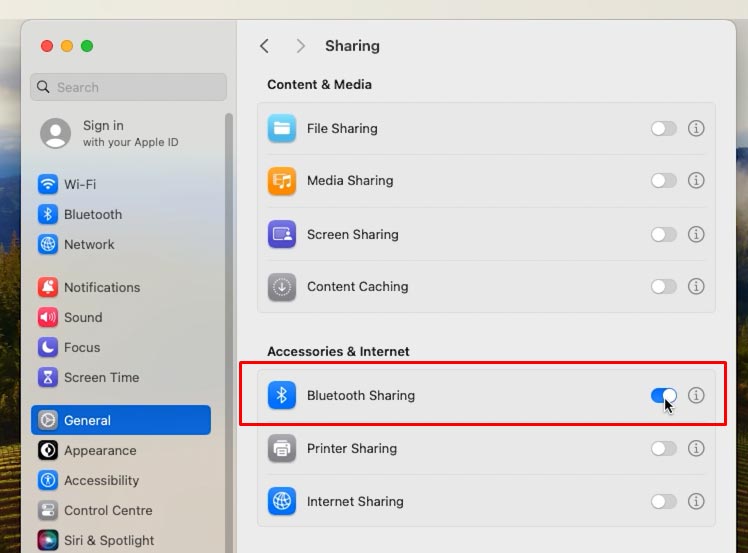Open info for Printer Sharing
This screenshot has width=748, height=553.
pyautogui.click(x=696, y=449)
